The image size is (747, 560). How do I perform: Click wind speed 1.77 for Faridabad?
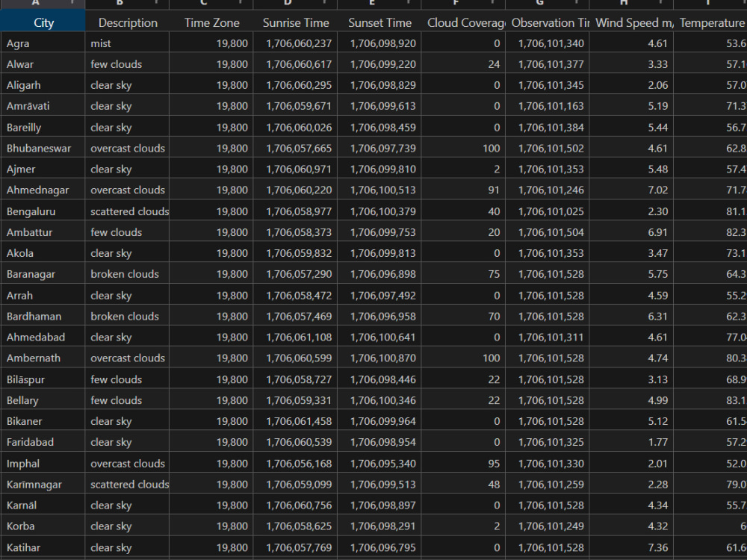(632, 442)
